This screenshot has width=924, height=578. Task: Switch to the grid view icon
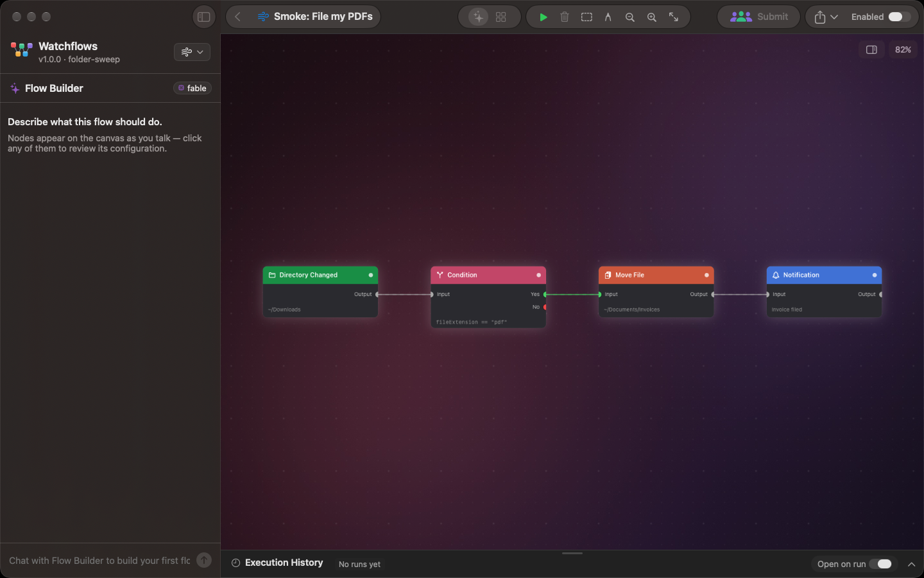point(501,17)
